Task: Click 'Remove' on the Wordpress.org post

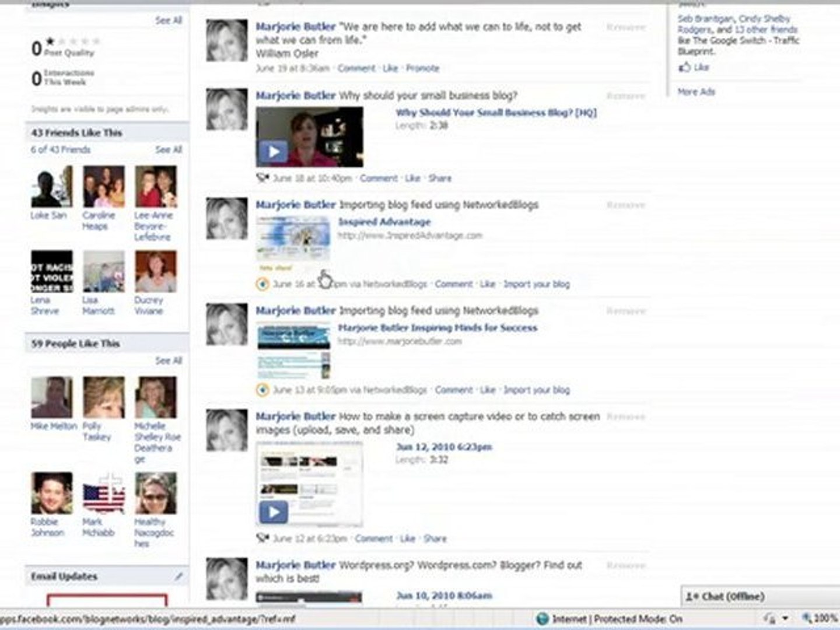Action: click(626, 565)
